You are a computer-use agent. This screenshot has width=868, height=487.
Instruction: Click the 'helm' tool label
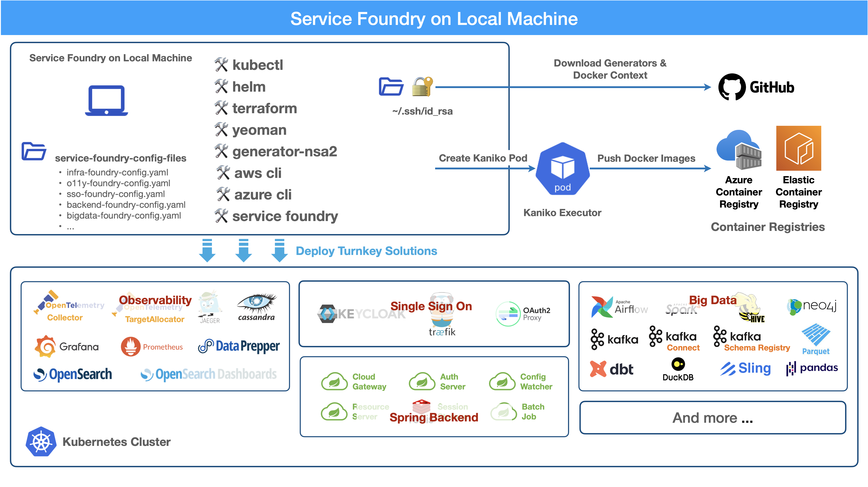[249, 86]
